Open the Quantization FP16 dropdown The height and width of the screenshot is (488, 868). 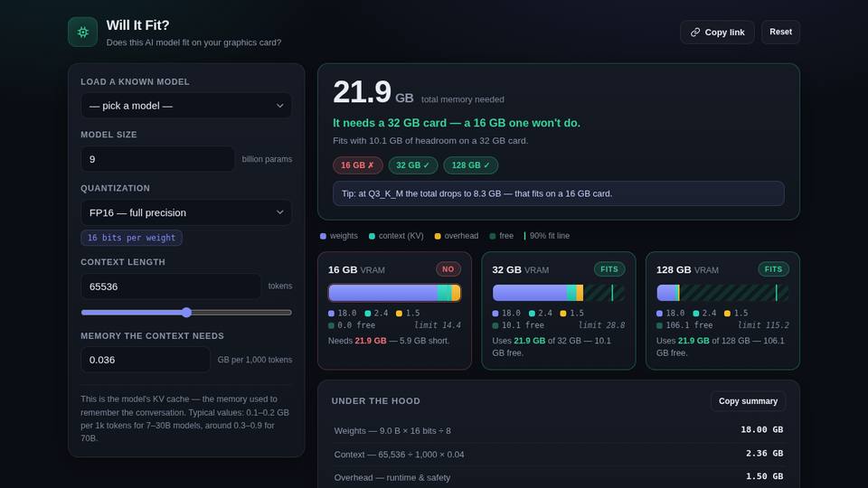[186, 212]
